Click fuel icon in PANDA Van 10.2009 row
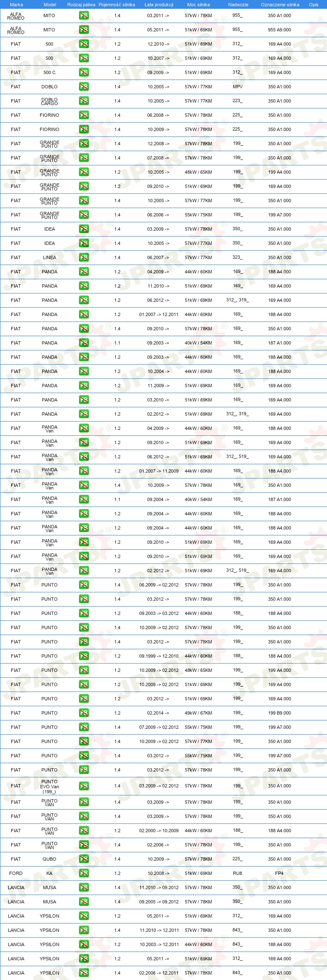 (84, 485)
